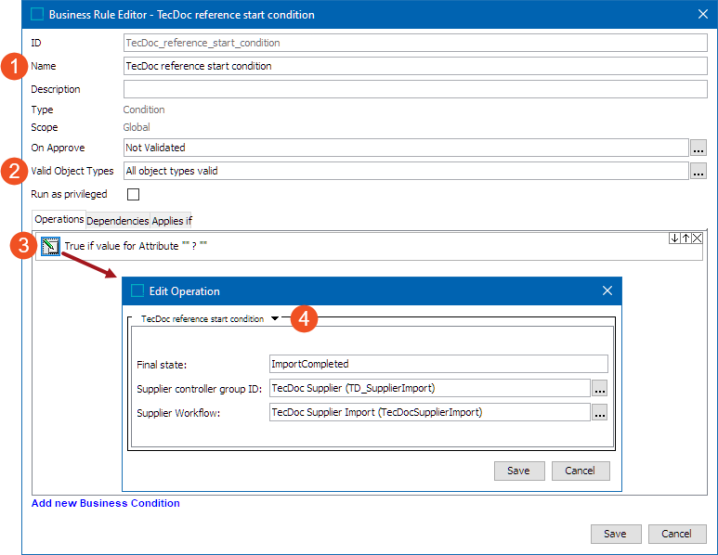This screenshot has width=718, height=555.
Task: Browse for Supplier controller group ID
Action: (x=600, y=388)
